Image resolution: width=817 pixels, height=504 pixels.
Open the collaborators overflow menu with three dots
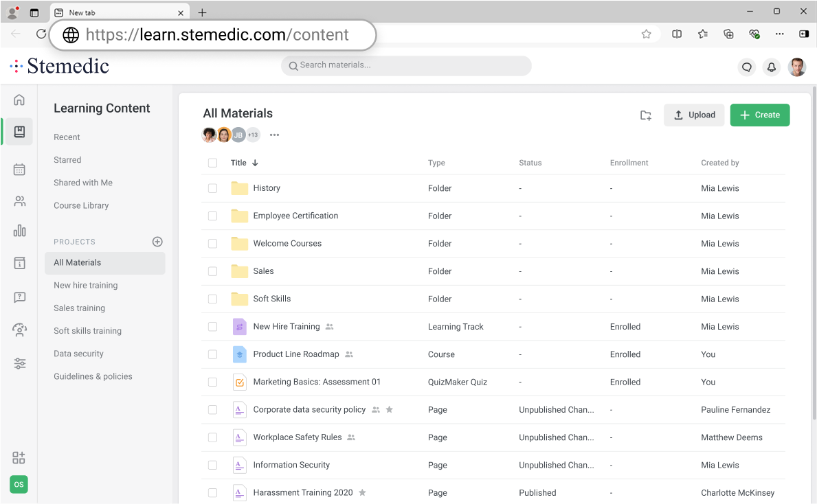click(274, 135)
